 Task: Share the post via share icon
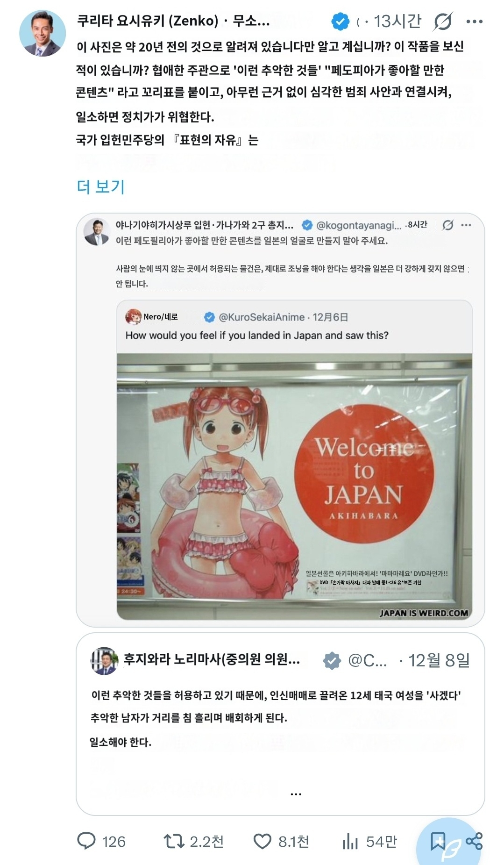474,841
